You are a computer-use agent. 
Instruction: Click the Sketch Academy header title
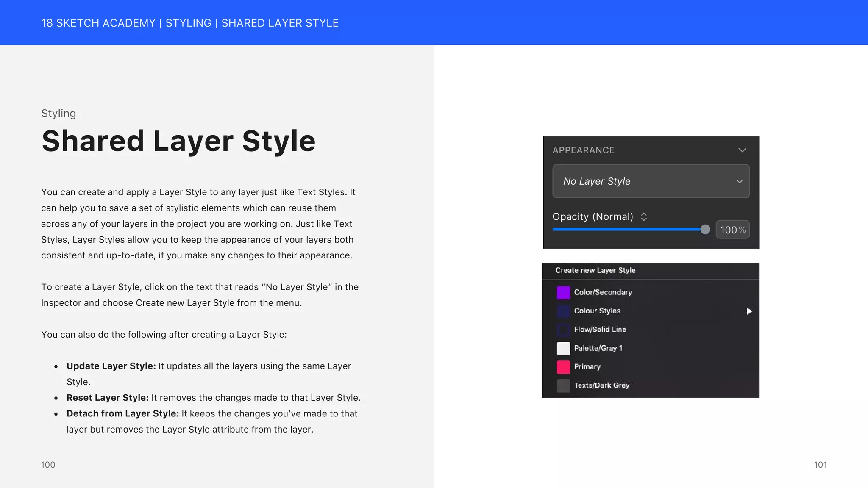tap(190, 23)
